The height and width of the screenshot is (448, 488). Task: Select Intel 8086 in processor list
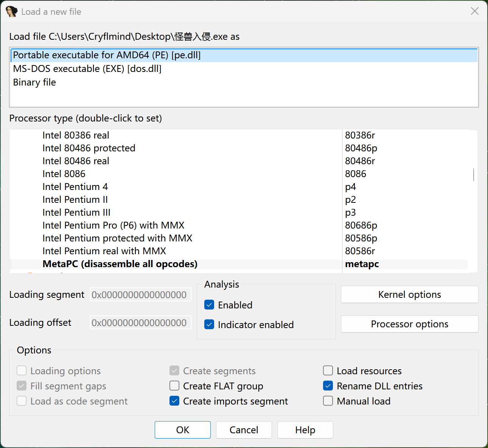point(64,174)
